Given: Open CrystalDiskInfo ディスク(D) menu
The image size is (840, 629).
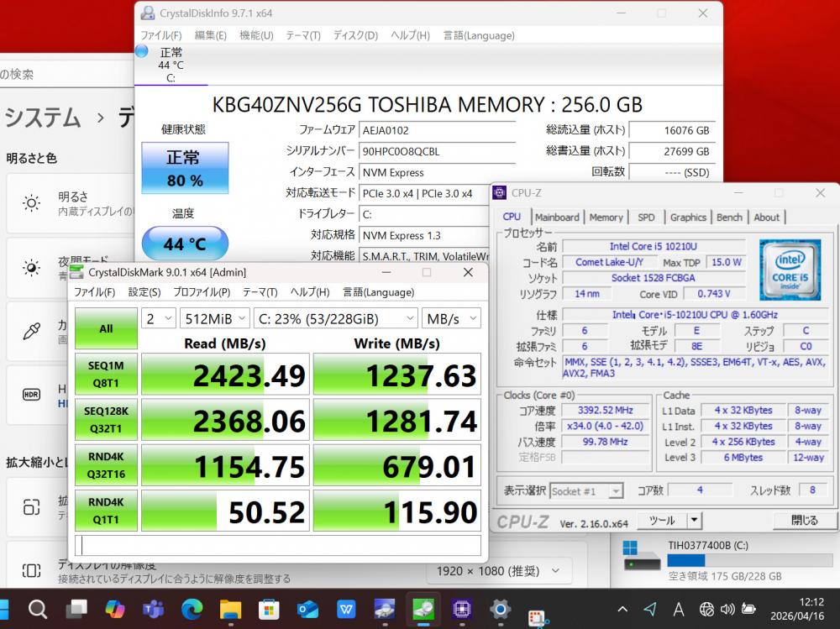Looking at the screenshot, I should 355,35.
